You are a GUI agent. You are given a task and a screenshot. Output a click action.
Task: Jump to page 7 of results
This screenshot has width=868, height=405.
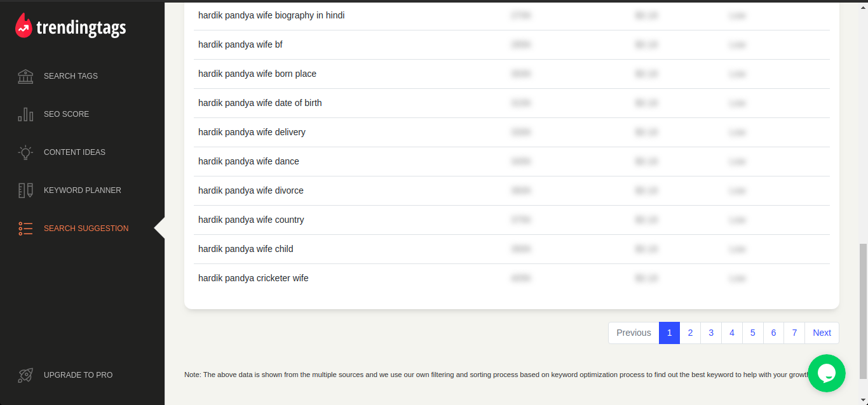click(794, 333)
